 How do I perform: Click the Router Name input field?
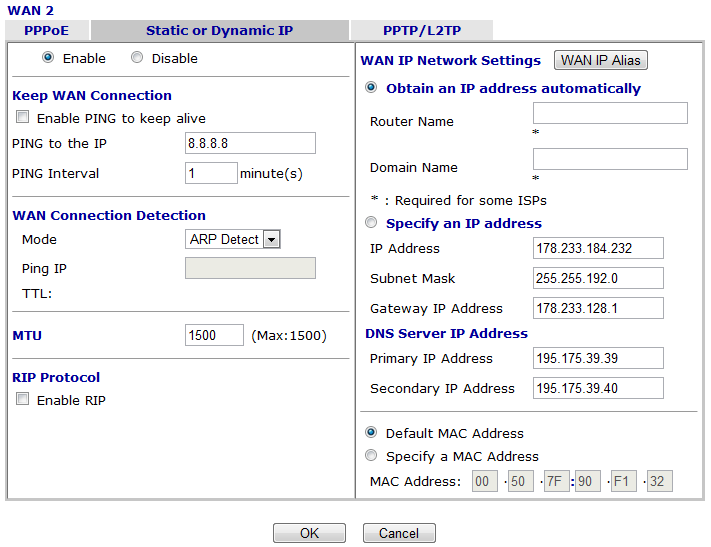(x=610, y=113)
